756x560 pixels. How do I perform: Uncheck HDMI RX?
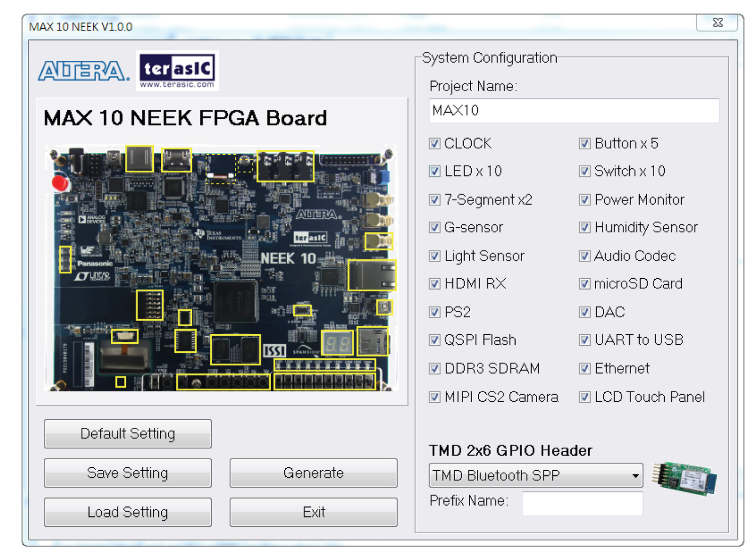point(434,284)
